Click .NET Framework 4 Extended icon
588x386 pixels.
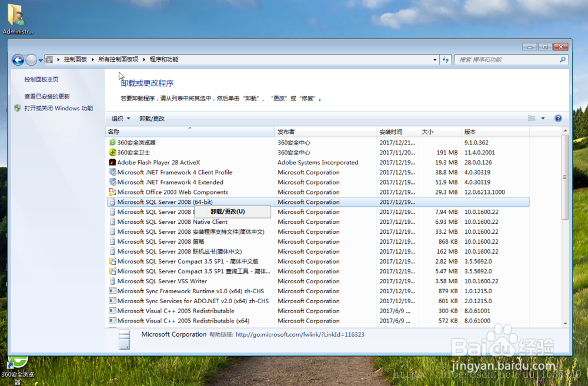(x=112, y=182)
